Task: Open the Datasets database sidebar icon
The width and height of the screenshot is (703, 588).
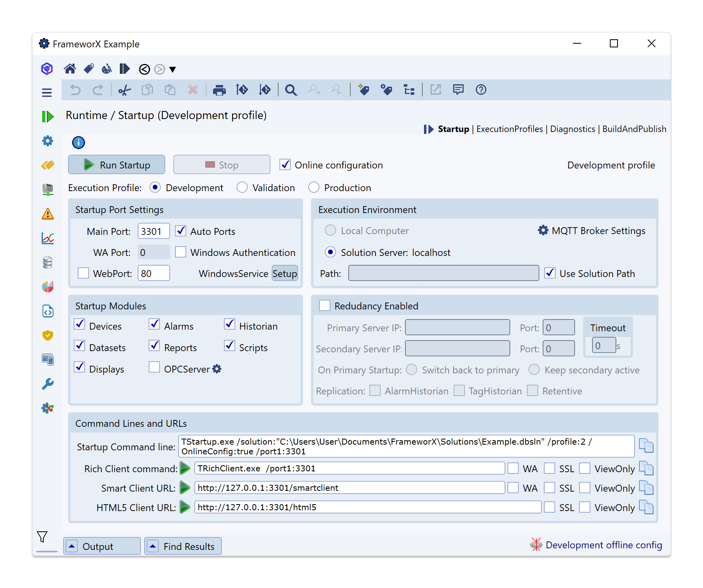Action: (x=47, y=262)
